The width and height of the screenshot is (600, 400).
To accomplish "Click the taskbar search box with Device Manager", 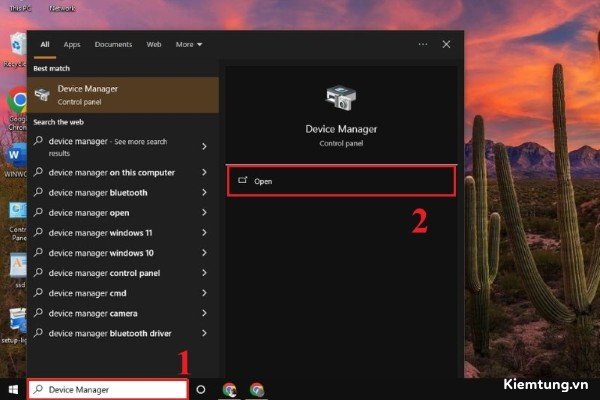I will tap(108, 390).
